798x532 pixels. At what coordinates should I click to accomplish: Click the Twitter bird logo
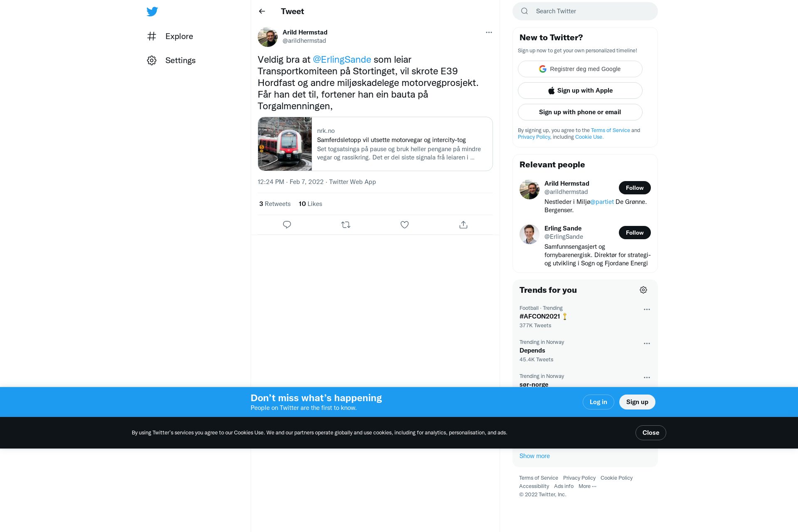(x=152, y=11)
